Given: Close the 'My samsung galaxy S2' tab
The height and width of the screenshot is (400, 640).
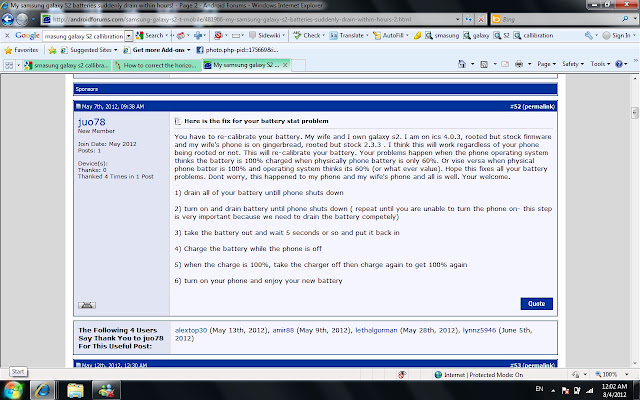Looking at the screenshot, I should coord(285,65).
